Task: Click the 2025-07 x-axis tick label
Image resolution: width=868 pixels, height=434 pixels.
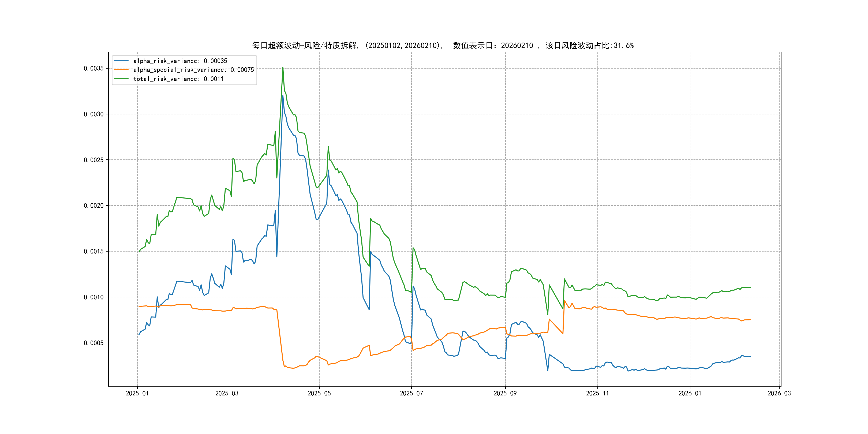Action: 411,393
